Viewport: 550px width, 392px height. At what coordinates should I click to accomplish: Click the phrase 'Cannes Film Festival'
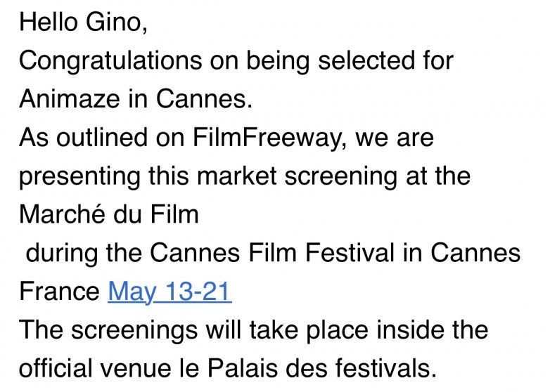pos(272,253)
